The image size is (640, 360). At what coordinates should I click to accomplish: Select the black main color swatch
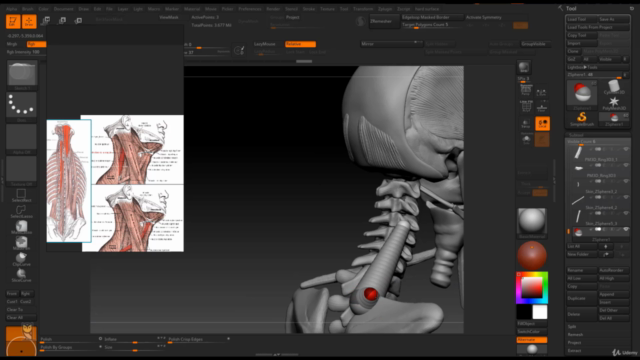pos(524,312)
